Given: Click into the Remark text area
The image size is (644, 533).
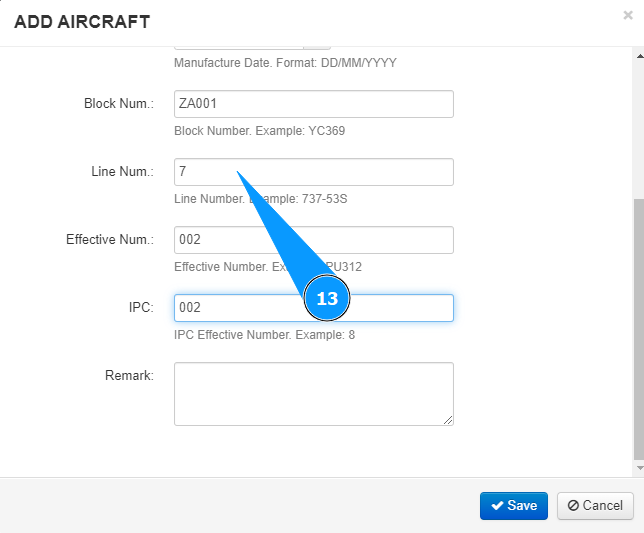Looking at the screenshot, I should click(x=313, y=394).
